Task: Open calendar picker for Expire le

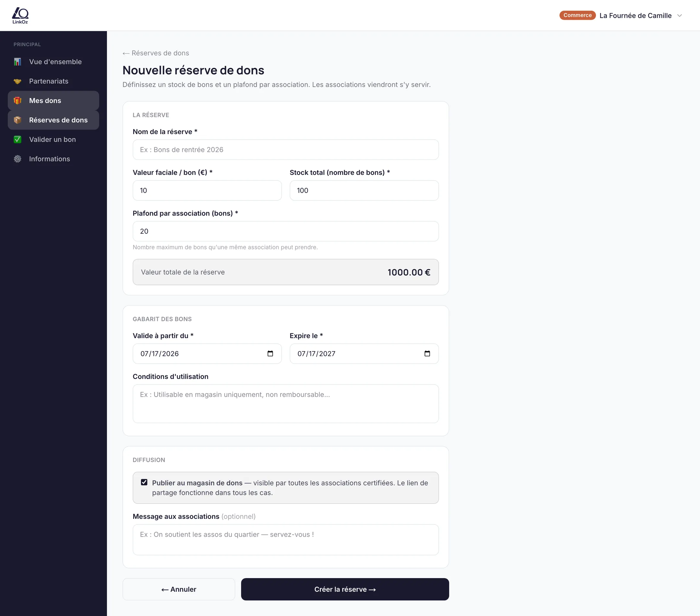Action: 427,354
